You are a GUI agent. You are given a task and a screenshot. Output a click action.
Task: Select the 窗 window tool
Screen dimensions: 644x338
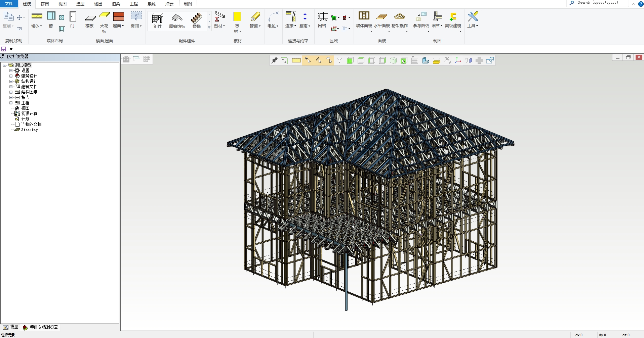(51, 20)
